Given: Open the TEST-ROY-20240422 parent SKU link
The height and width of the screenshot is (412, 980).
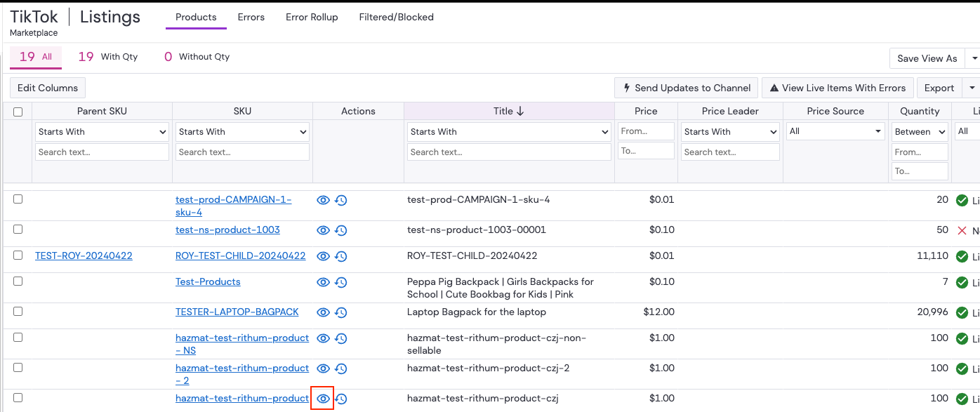Looking at the screenshot, I should click(84, 255).
